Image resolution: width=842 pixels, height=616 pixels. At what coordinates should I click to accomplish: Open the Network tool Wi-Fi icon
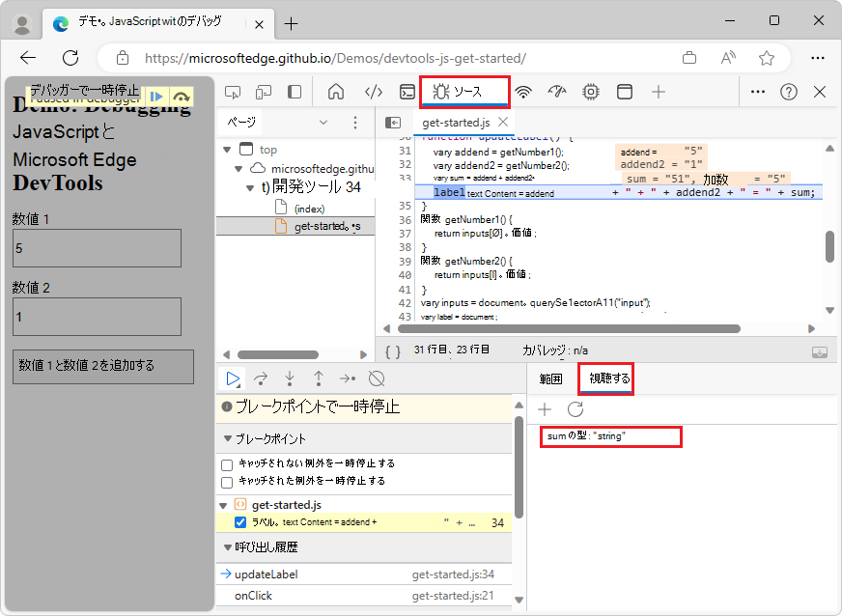pos(523,92)
